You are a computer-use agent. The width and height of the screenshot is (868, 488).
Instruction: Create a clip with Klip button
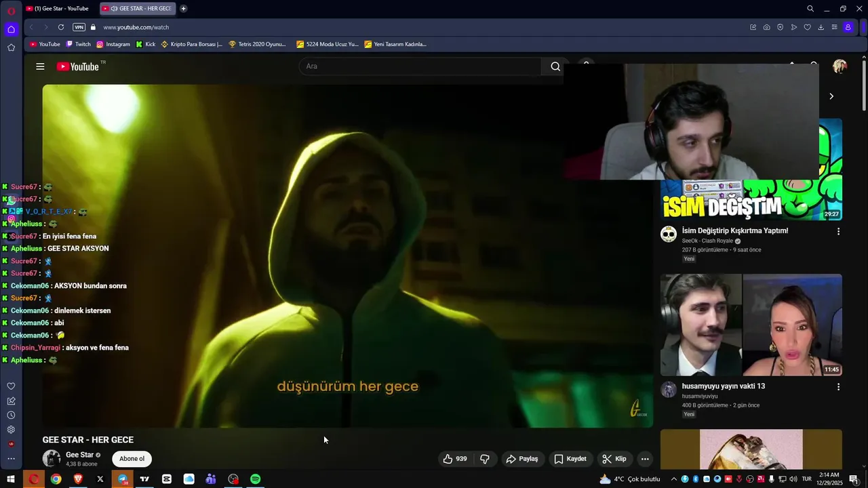614,459
